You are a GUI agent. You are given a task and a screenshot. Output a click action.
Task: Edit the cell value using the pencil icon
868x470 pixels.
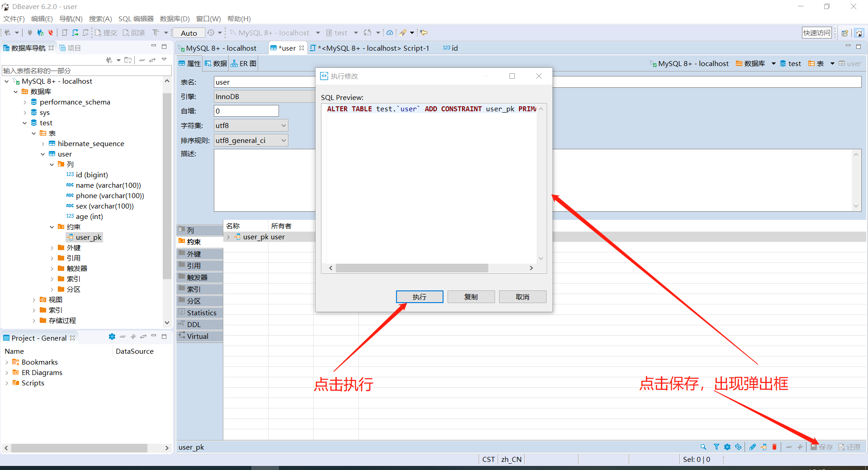click(x=752, y=447)
